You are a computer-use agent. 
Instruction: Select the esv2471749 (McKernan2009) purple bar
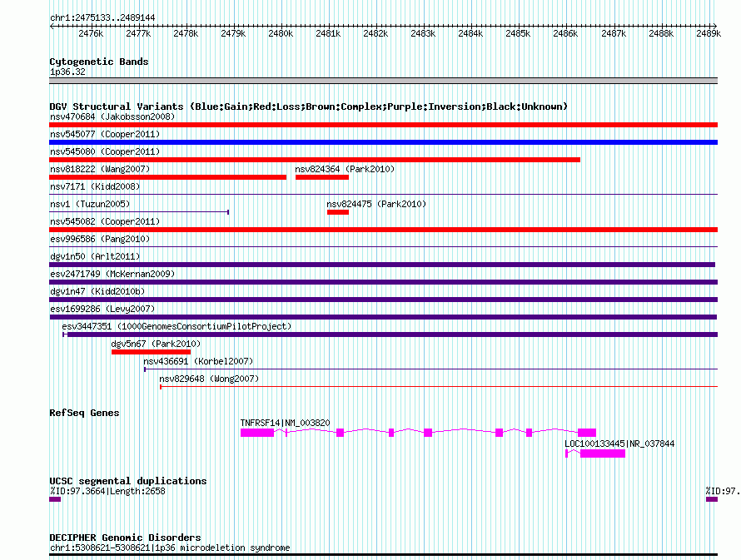383,282
